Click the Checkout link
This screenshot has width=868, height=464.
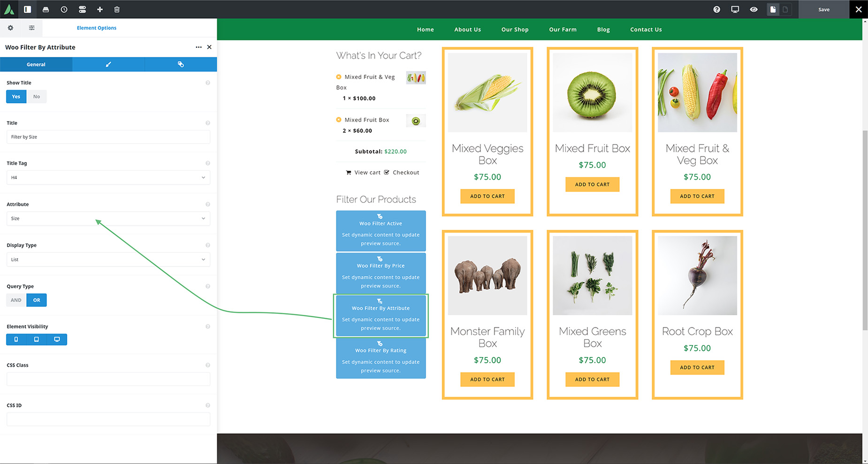402,172
